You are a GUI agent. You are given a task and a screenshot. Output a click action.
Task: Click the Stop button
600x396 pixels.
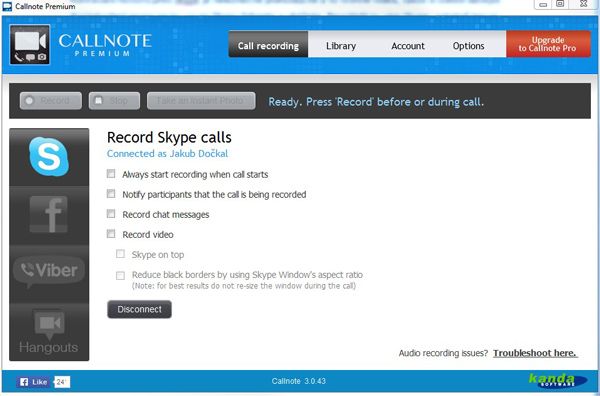point(114,101)
